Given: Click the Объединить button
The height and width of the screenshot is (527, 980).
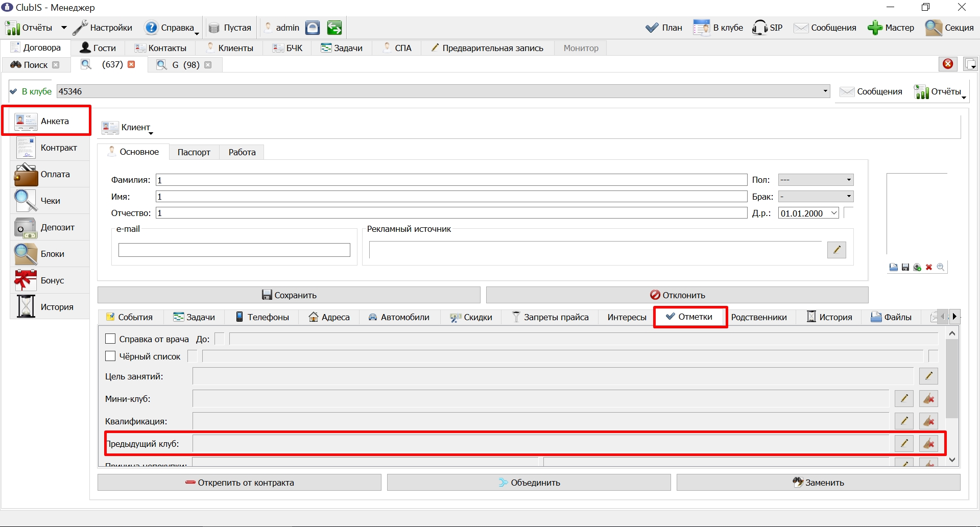Looking at the screenshot, I should tap(529, 483).
